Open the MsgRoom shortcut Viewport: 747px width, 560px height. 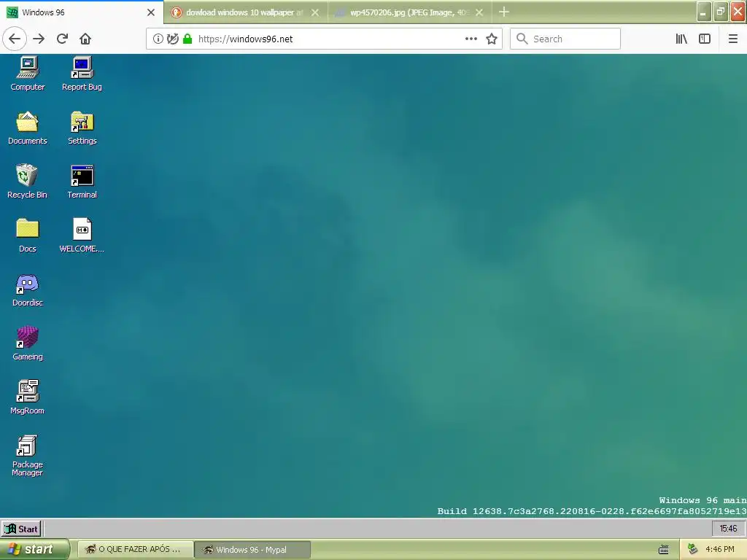point(28,397)
